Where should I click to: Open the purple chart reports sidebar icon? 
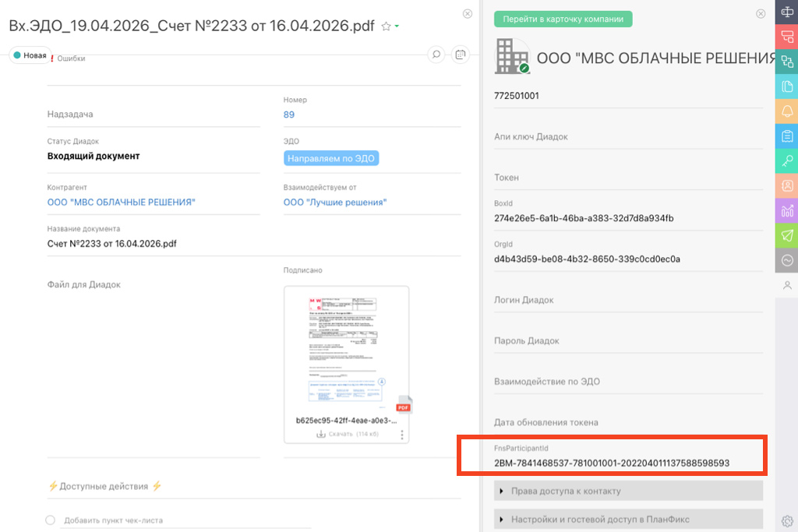coord(787,210)
